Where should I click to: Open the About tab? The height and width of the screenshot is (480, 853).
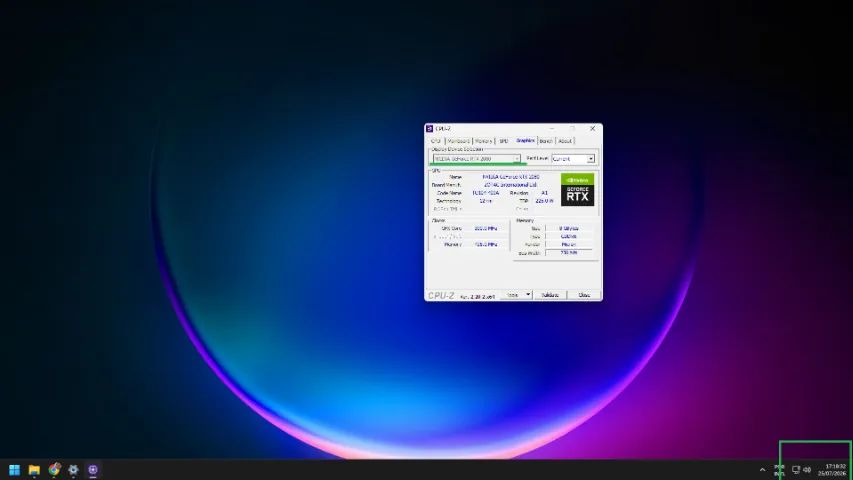click(565, 141)
